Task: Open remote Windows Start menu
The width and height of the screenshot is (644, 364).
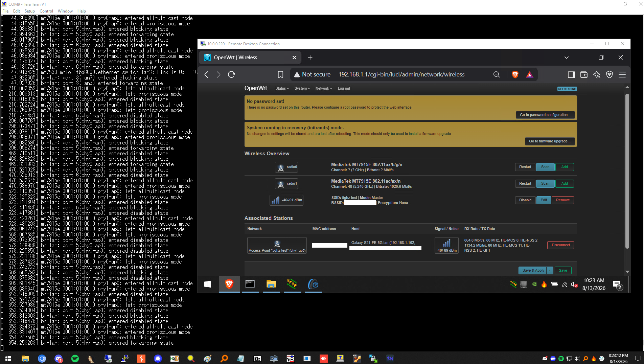Action: pyautogui.click(x=208, y=284)
